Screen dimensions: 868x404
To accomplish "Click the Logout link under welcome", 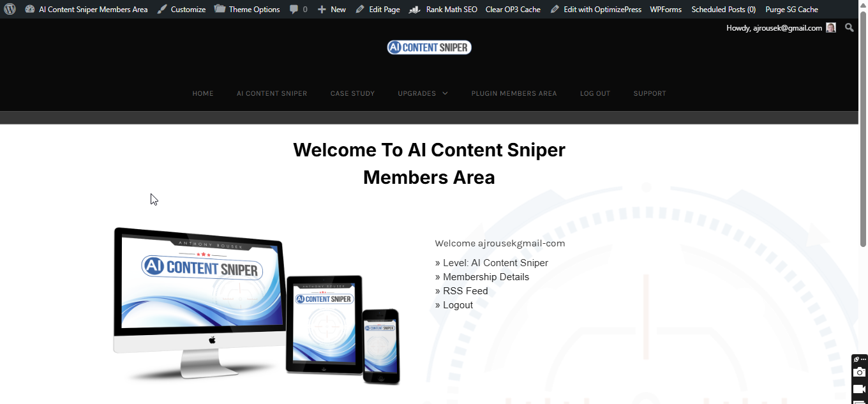I will (458, 305).
